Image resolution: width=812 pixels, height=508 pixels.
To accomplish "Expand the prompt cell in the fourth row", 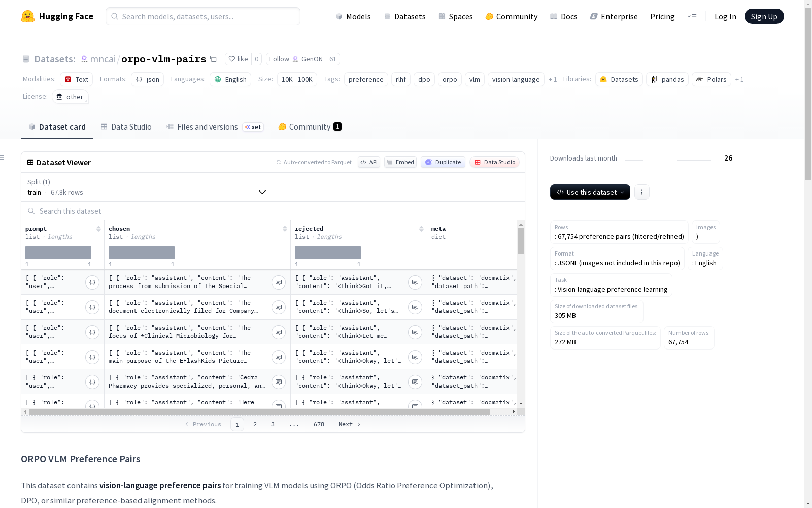I will coord(92,357).
